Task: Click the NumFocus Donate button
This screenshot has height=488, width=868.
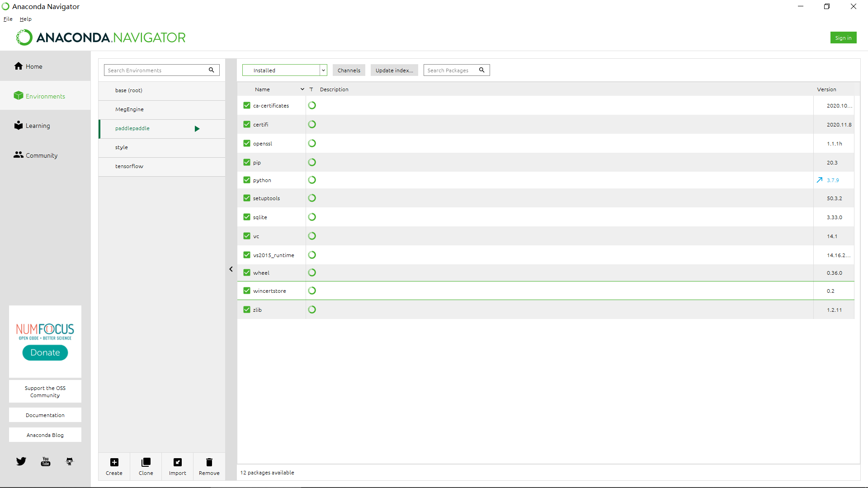Action: point(45,352)
